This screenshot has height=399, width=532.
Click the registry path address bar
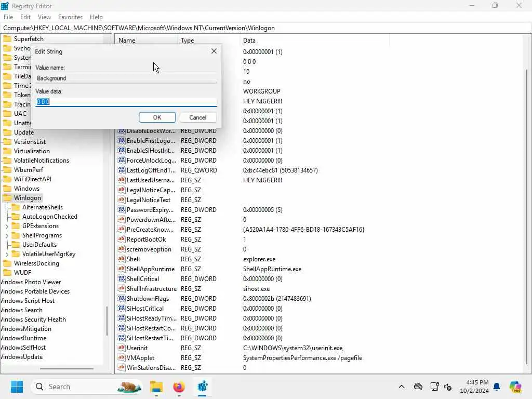coord(266,28)
